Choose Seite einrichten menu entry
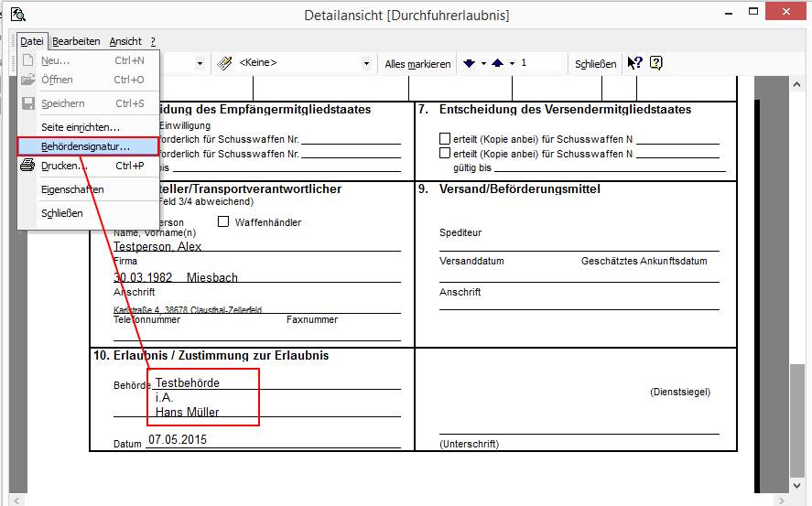 [x=81, y=126]
